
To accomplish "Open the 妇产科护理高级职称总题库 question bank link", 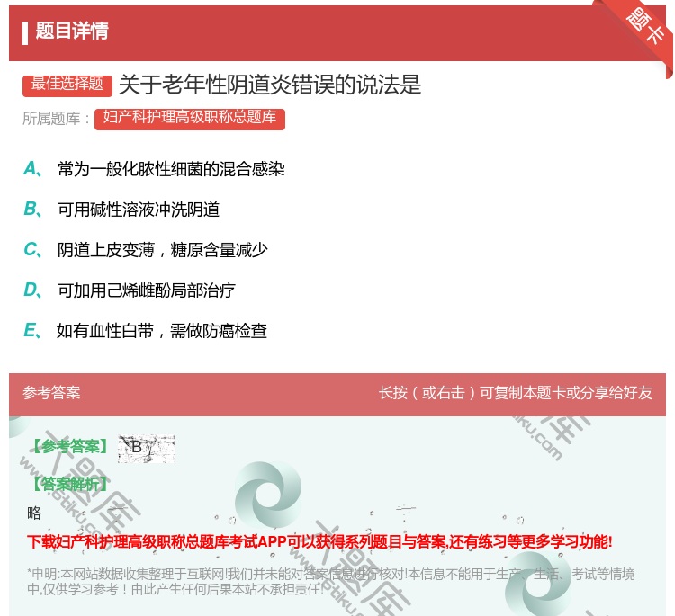I will tap(190, 118).
